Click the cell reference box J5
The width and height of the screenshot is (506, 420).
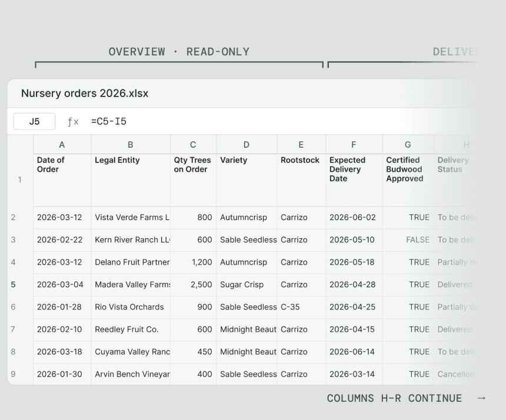pyautogui.click(x=34, y=121)
